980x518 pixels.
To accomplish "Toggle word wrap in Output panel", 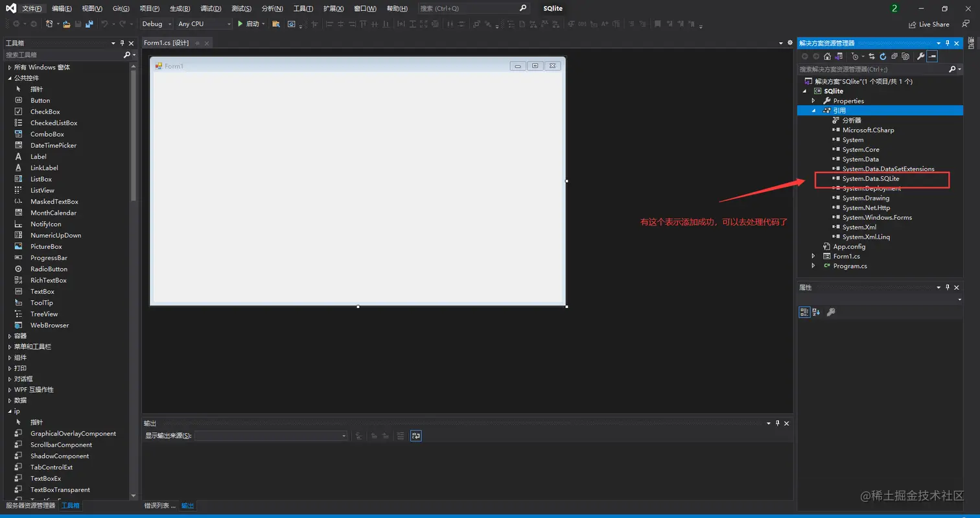I will 416,436.
